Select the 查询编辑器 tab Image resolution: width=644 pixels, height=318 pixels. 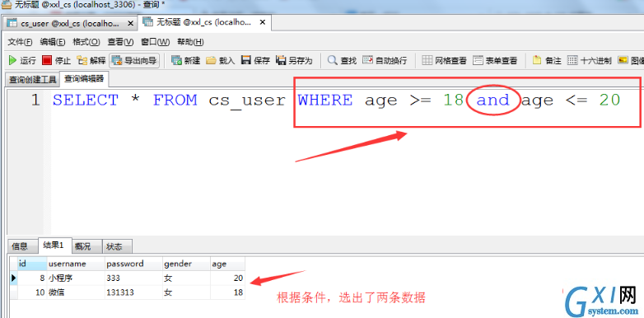pos(84,79)
